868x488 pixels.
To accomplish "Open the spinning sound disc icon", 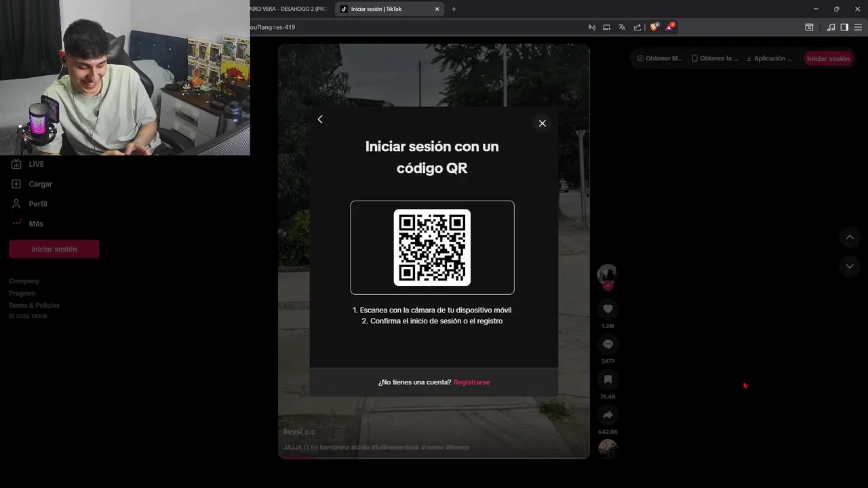I will pyautogui.click(x=608, y=449).
